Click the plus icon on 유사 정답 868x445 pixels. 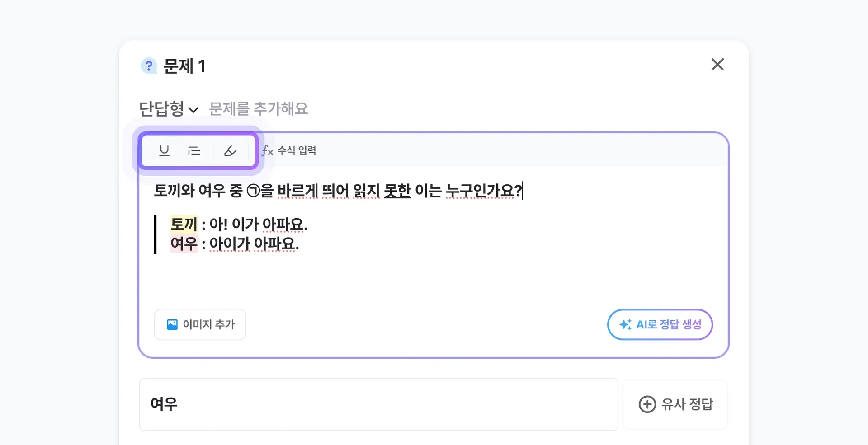point(647,404)
